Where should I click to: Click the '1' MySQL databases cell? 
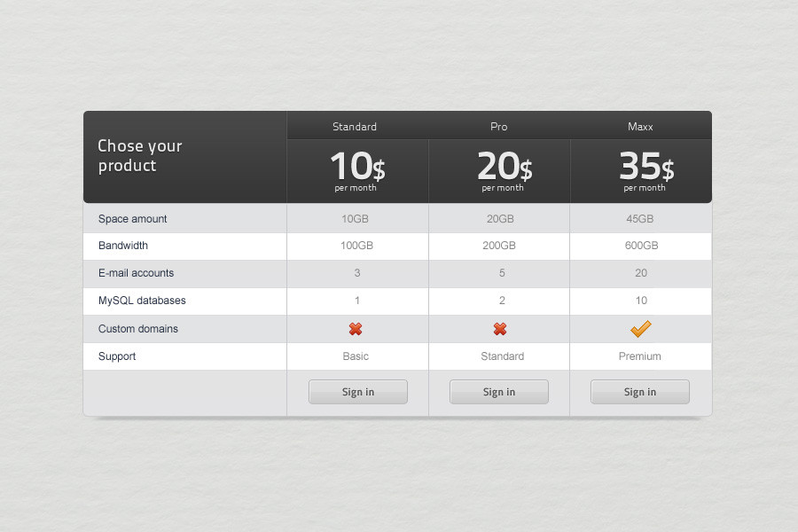[x=357, y=301]
